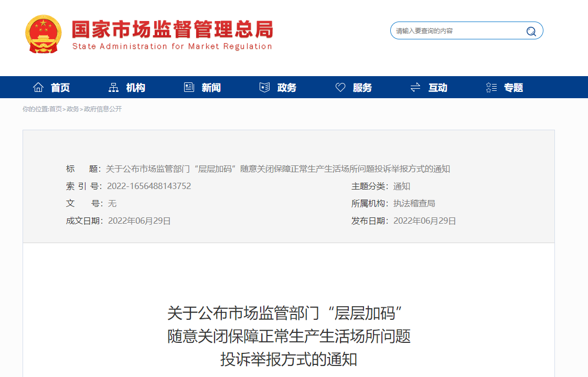Click inside the search input field
This screenshot has width=588, height=377.
[x=451, y=30]
